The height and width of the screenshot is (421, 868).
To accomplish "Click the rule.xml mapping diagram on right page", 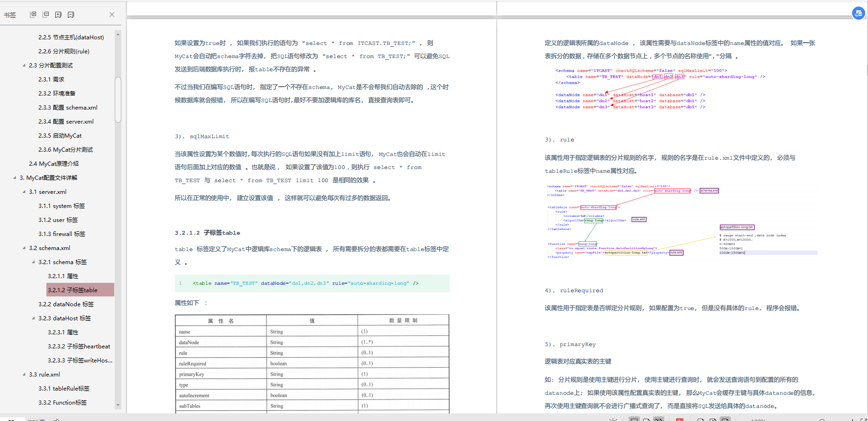I will 682,221.
